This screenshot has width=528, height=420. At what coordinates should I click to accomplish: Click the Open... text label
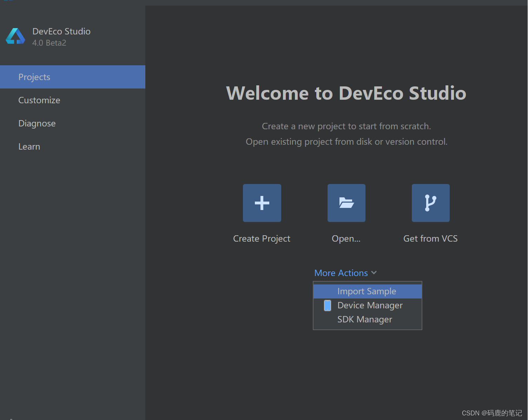tap(346, 238)
